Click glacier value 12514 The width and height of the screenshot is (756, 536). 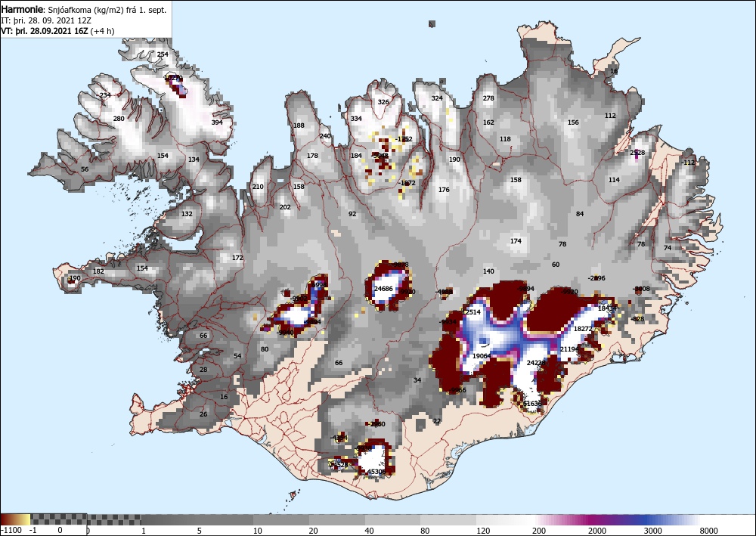point(471,312)
